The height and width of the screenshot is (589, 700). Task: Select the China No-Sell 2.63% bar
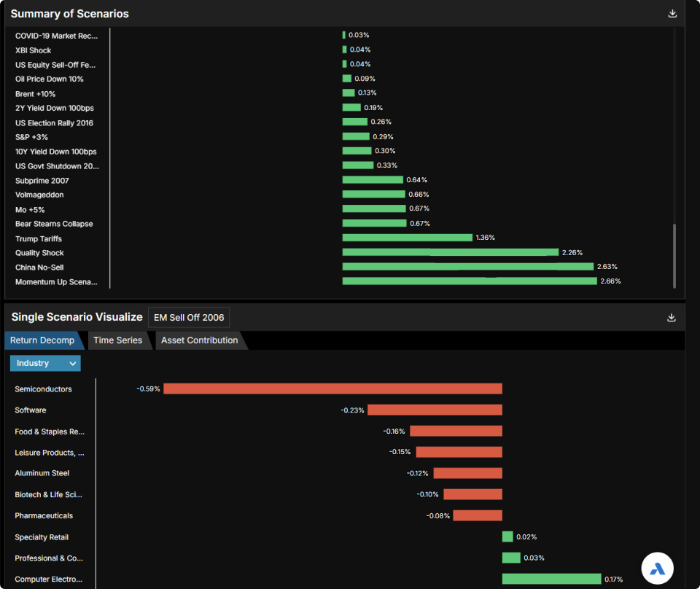[468, 266]
